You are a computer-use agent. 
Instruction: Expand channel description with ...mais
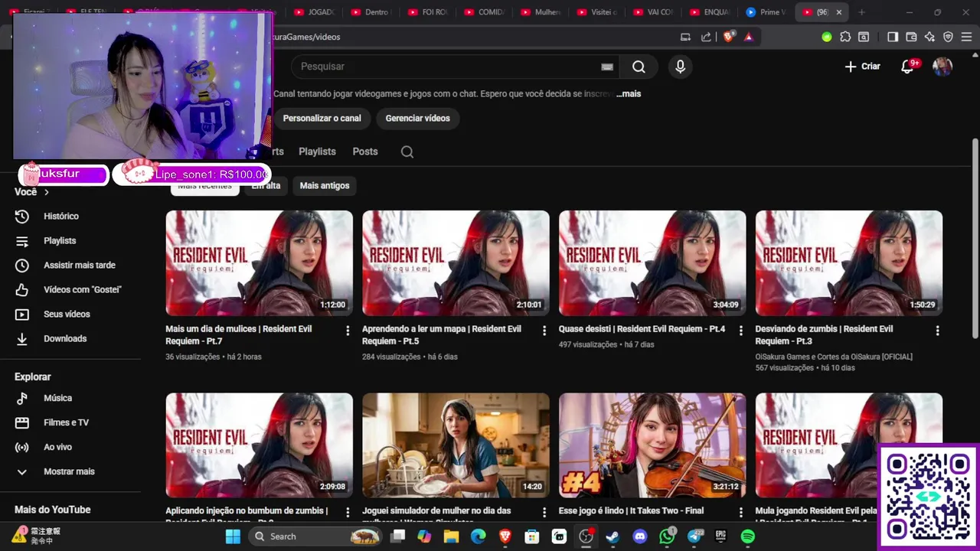click(x=629, y=93)
